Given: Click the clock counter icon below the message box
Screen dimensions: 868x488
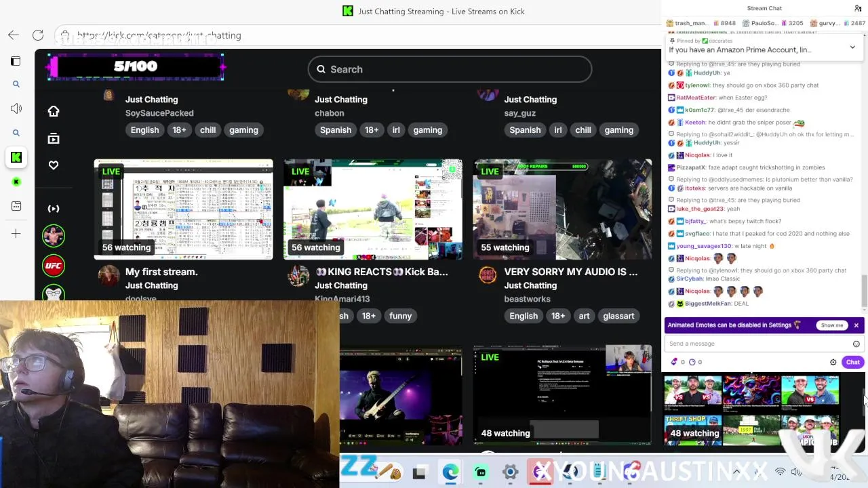Looking at the screenshot, I should 692,362.
